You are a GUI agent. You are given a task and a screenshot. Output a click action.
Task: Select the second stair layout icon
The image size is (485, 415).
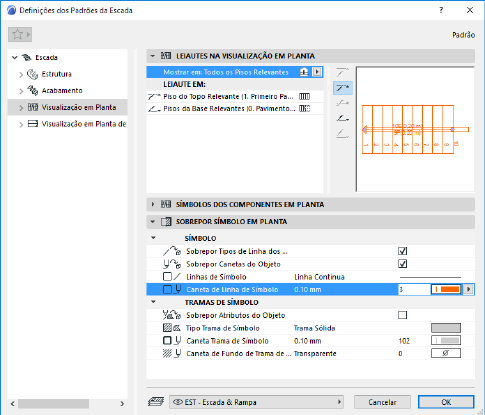[342, 88]
